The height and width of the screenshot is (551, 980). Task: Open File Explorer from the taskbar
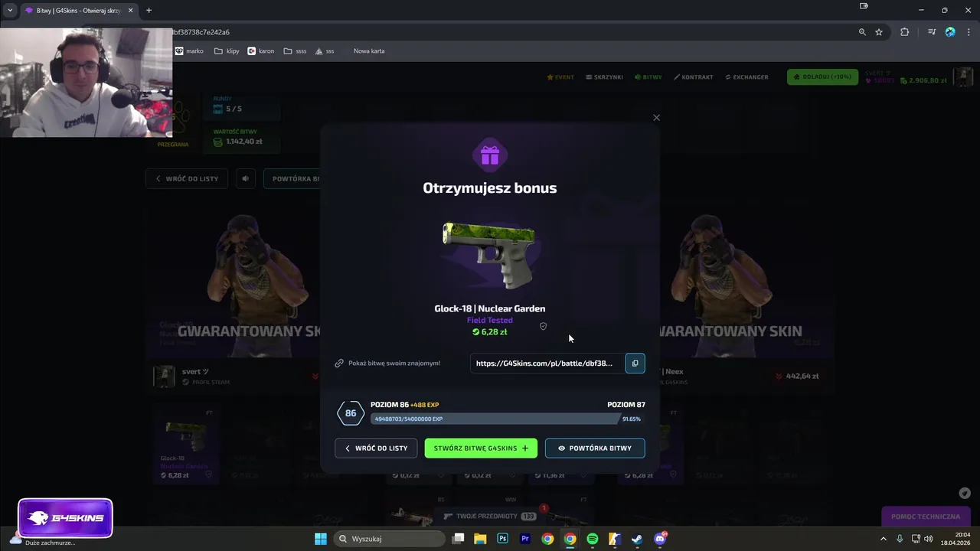tap(480, 539)
